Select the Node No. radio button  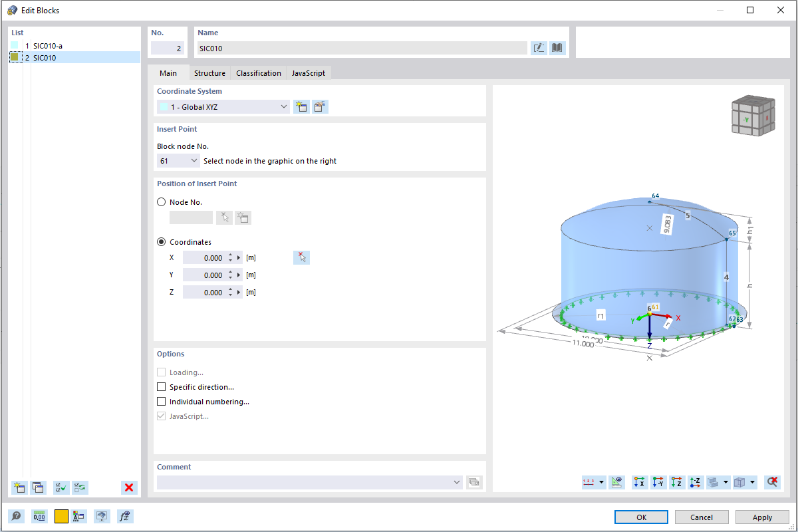coord(160,201)
